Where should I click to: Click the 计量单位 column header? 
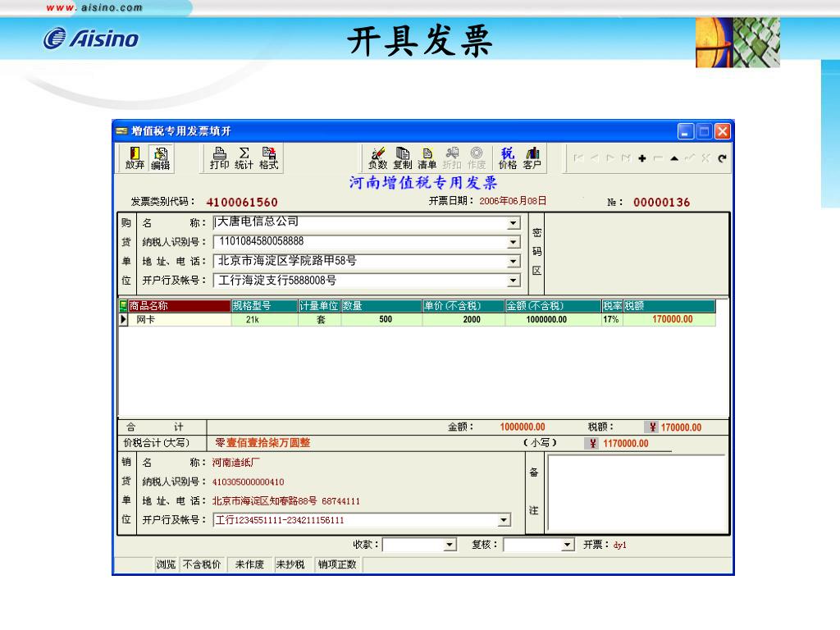click(320, 306)
